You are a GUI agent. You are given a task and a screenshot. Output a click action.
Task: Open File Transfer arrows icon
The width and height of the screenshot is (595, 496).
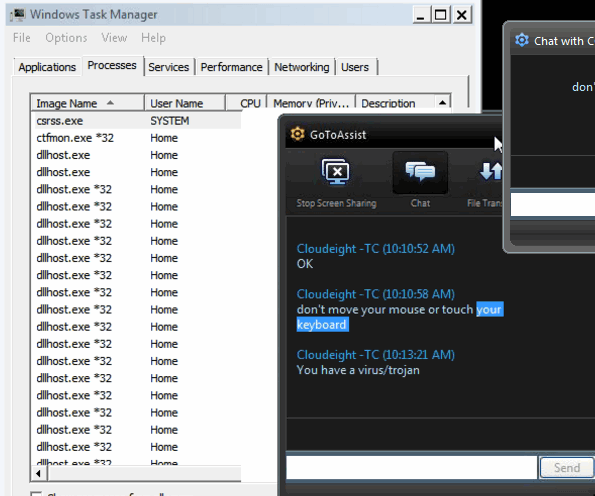point(491,171)
